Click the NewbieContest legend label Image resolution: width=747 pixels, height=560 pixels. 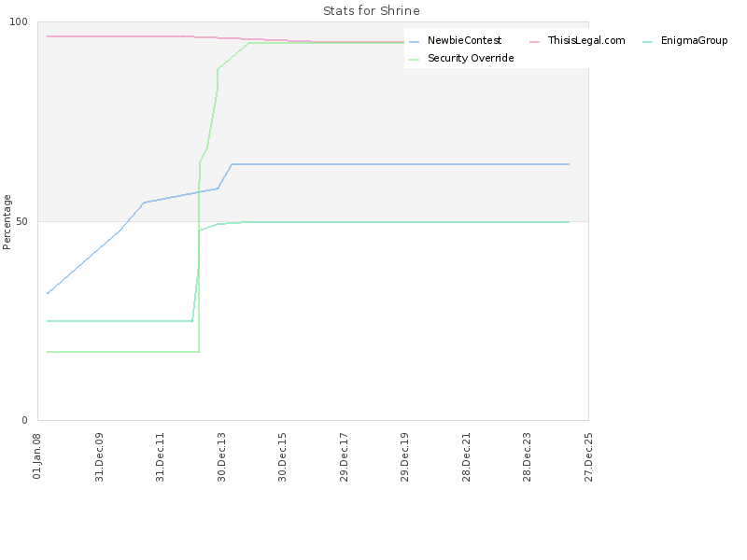[464, 40]
